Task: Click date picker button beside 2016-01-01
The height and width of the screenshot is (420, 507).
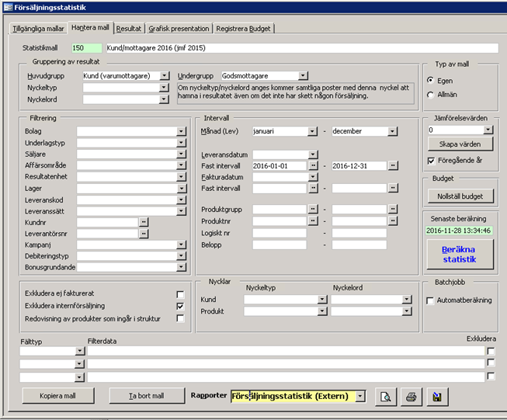Action: (313, 165)
